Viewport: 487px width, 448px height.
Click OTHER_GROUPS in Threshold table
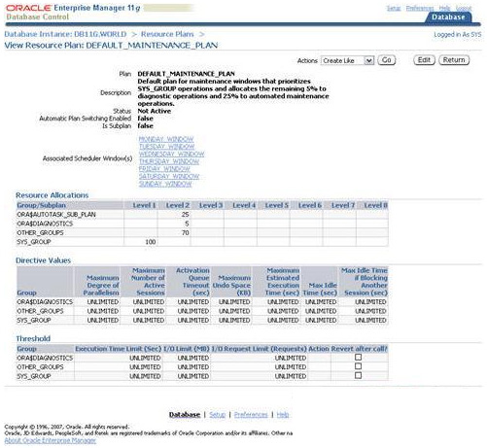(x=40, y=367)
